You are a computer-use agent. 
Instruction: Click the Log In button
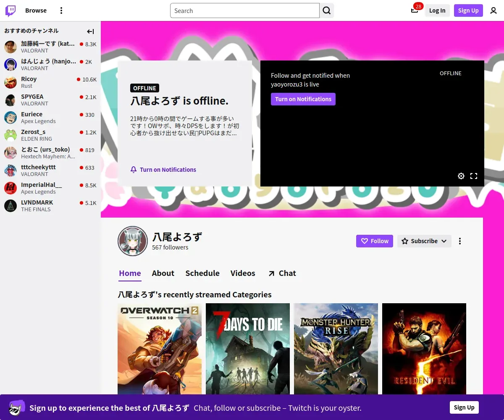click(x=437, y=10)
